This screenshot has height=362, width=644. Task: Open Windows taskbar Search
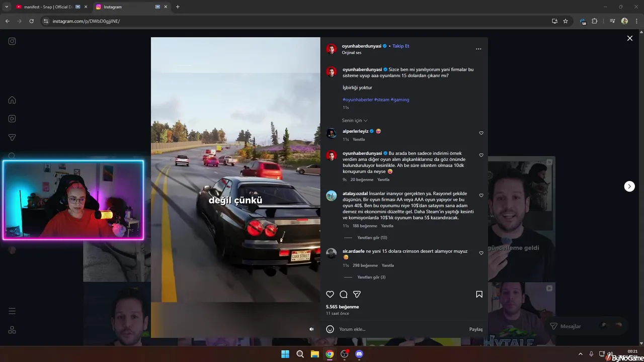[300, 354]
